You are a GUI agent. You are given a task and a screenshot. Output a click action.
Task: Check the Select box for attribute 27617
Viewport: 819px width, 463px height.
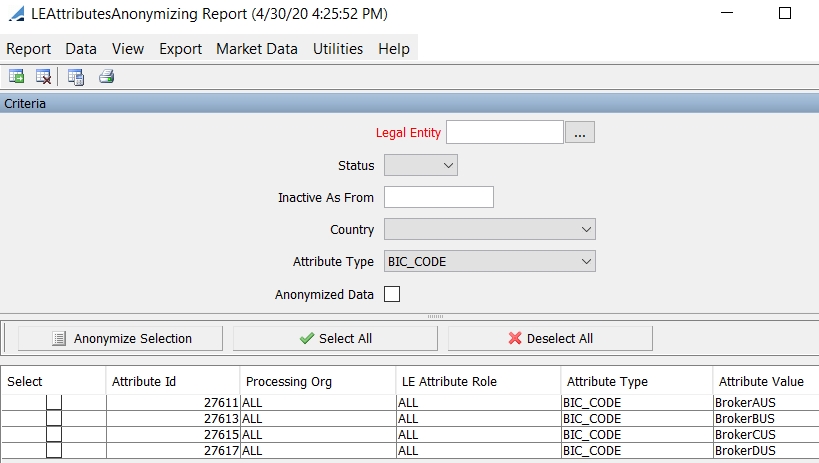[54, 450]
